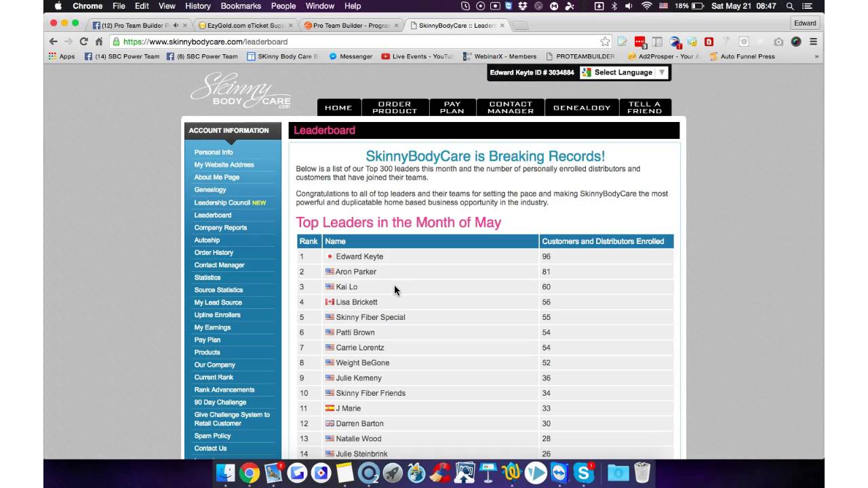Select the Aron Parker leaderboard name
The height and width of the screenshot is (488, 868).
[x=356, y=272]
